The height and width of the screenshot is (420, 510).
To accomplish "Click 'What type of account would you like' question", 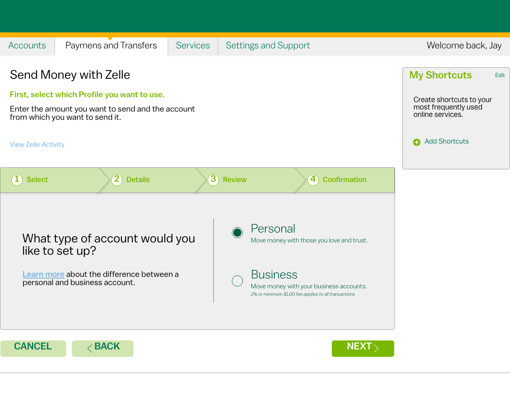I will tap(109, 244).
